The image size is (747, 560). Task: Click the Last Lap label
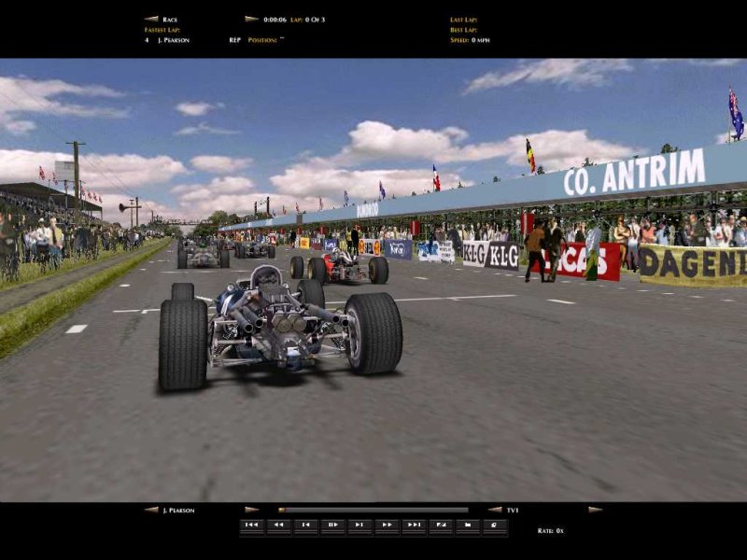[463, 20]
